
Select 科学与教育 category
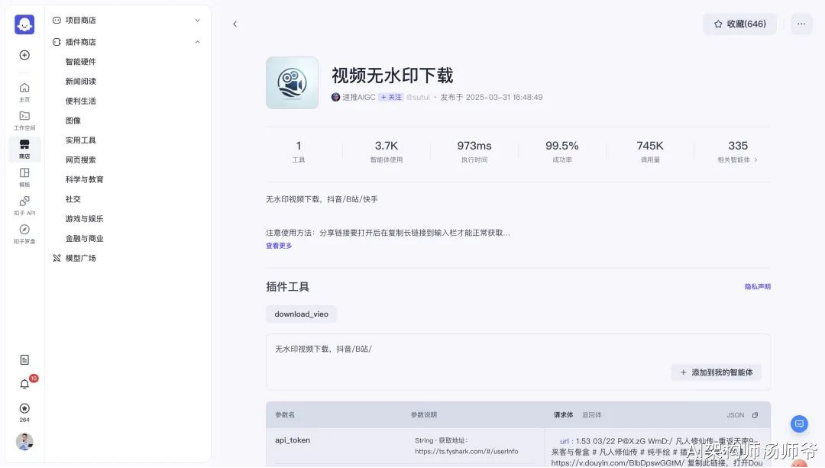coord(84,179)
